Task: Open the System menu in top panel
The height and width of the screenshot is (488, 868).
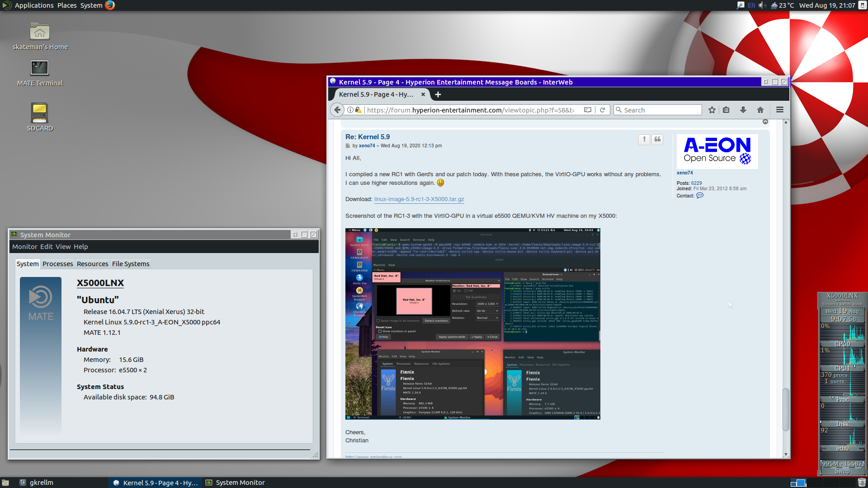Action: [x=91, y=5]
